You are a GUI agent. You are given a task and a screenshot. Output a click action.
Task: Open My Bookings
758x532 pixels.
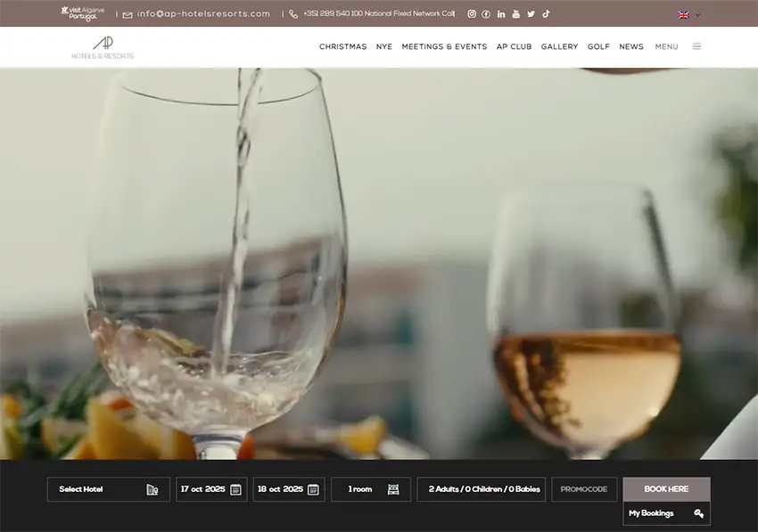[x=653, y=513]
